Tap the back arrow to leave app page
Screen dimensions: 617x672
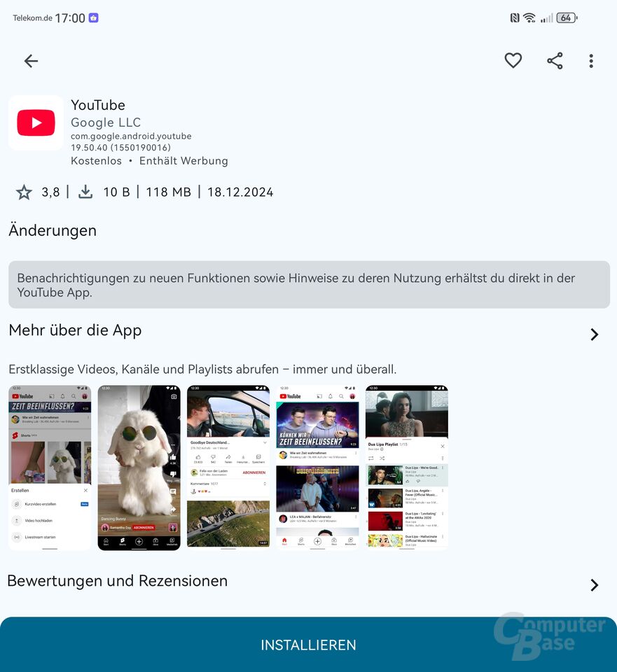[31, 61]
